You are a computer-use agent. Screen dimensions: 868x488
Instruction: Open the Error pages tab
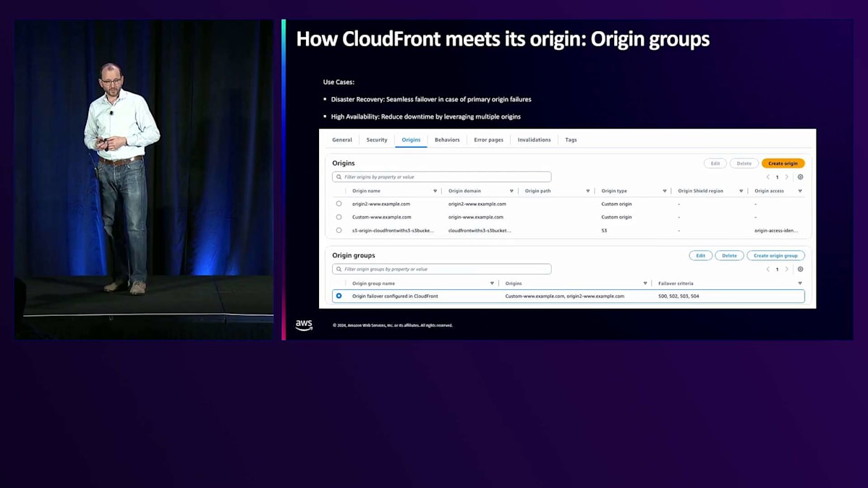489,140
